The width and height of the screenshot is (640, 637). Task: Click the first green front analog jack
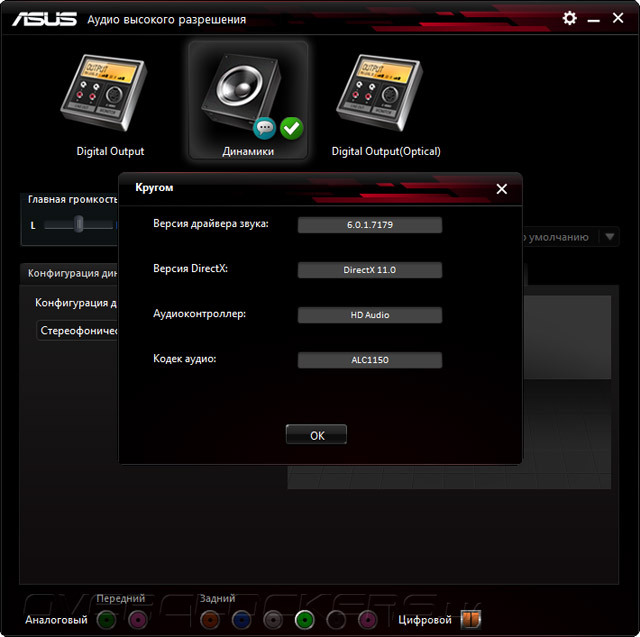pos(107,620)
